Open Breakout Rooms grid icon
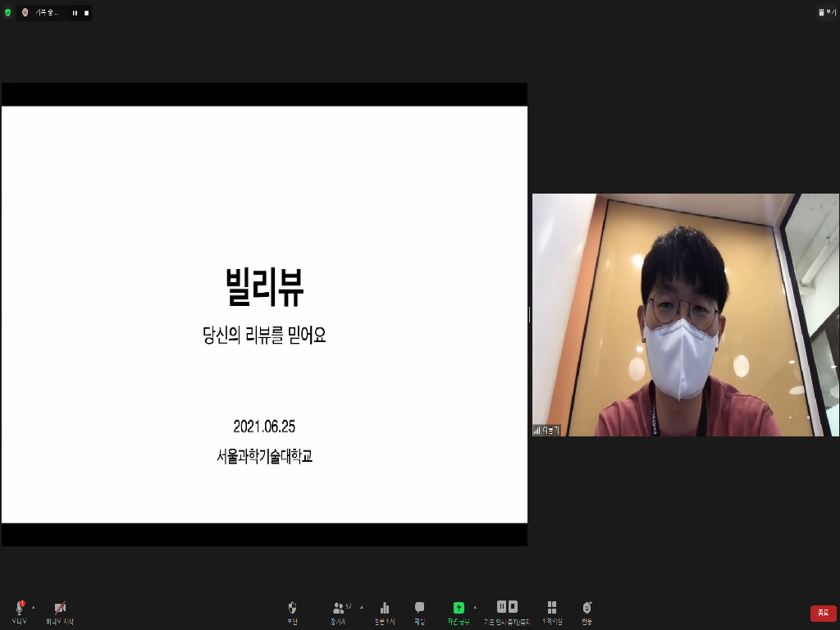 pyautogui.click(x=552, y=612)
